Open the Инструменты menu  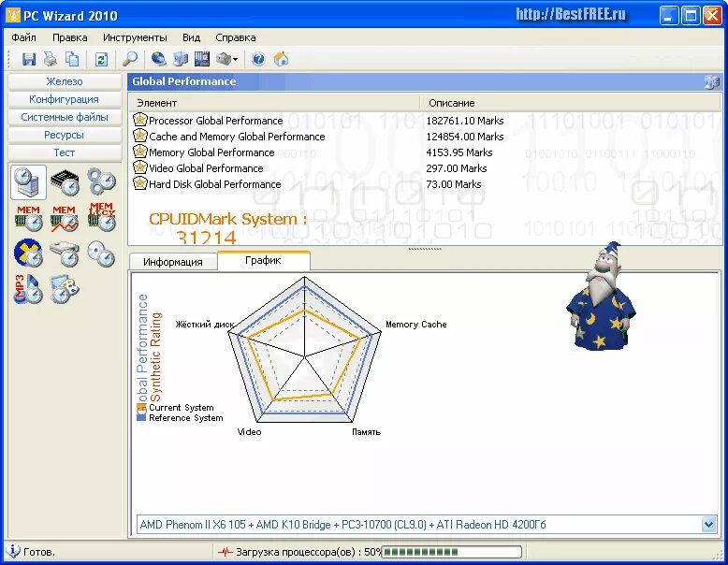click(x=135, y=37)
